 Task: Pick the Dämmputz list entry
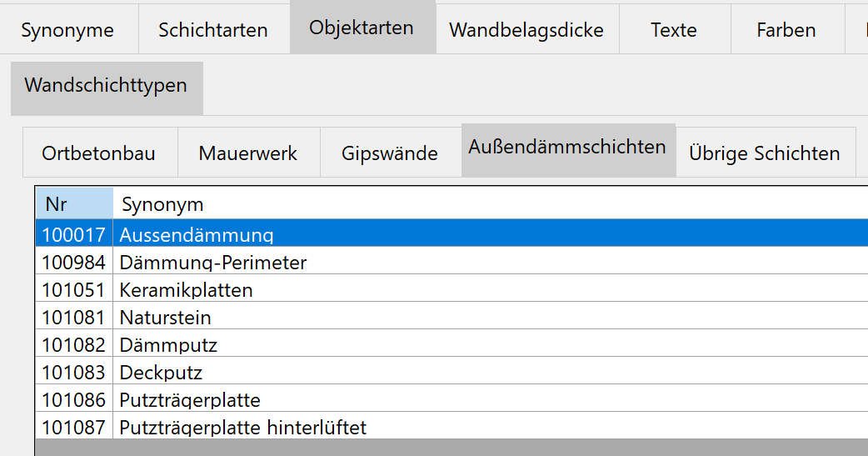click(x=451, y=343)
